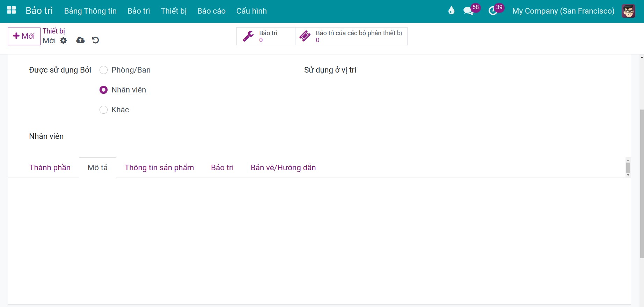Open Bảng Thông tin menu

[90, 11]
